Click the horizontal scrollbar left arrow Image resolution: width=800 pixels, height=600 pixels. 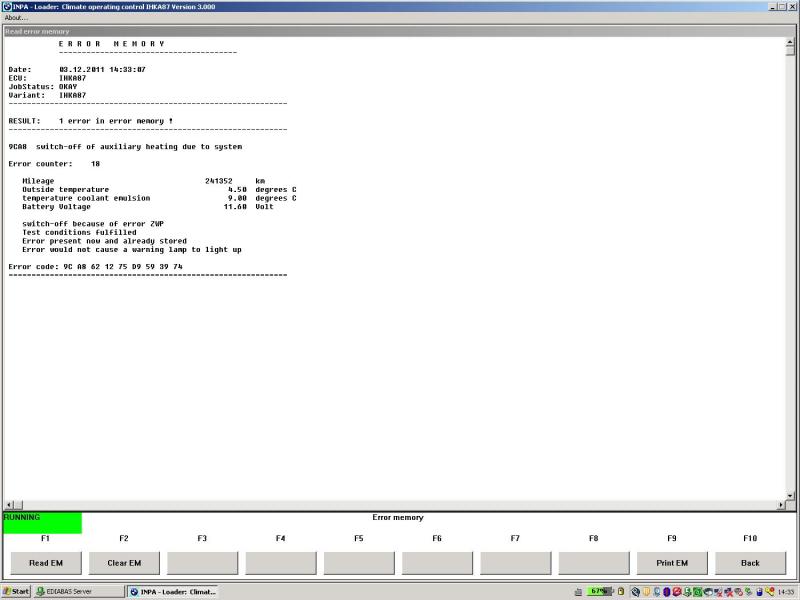point(9,505)
